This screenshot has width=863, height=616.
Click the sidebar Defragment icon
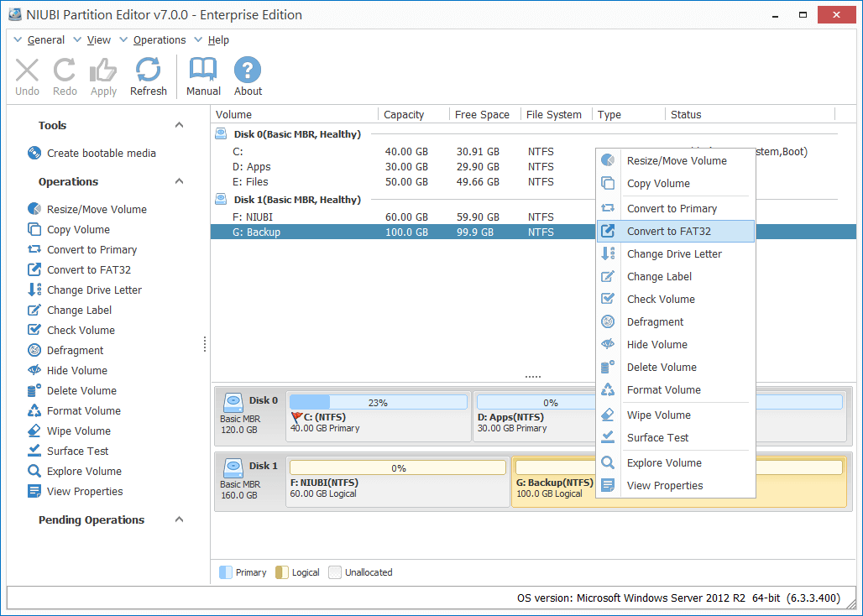pyautogui.click(x=34, y=350)
